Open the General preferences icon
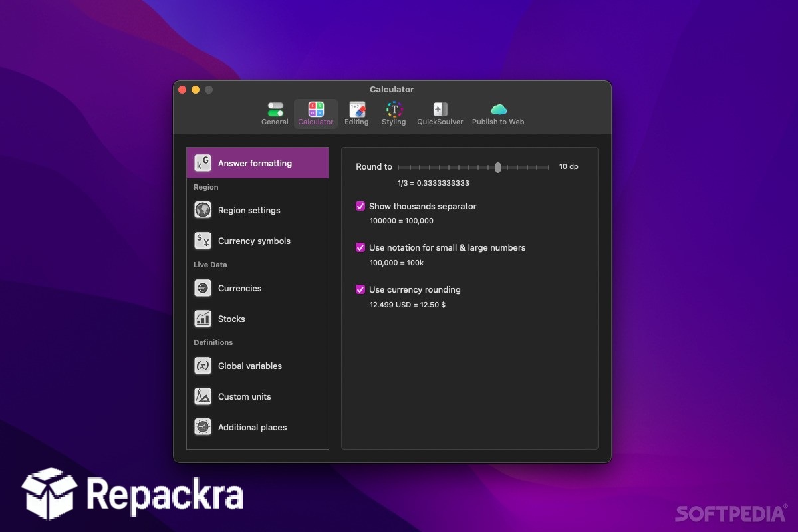Image resolution: width=798 pixels, height=532 pixels. (275, 109)
